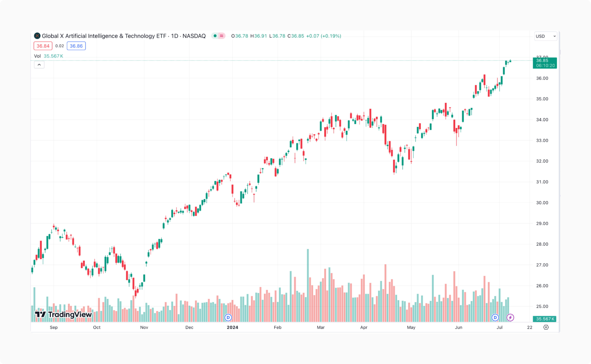Click the high value H36.91

tap(259, 36)
